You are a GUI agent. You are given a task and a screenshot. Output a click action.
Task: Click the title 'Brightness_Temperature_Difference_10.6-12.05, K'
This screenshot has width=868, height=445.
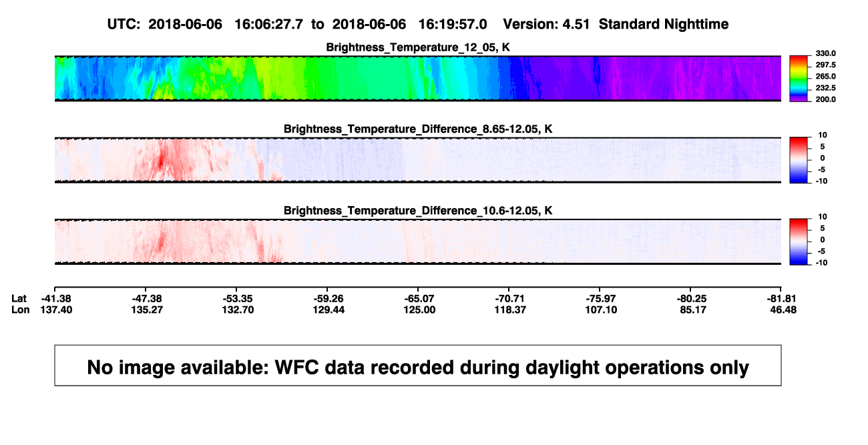[x=418, y=211]
